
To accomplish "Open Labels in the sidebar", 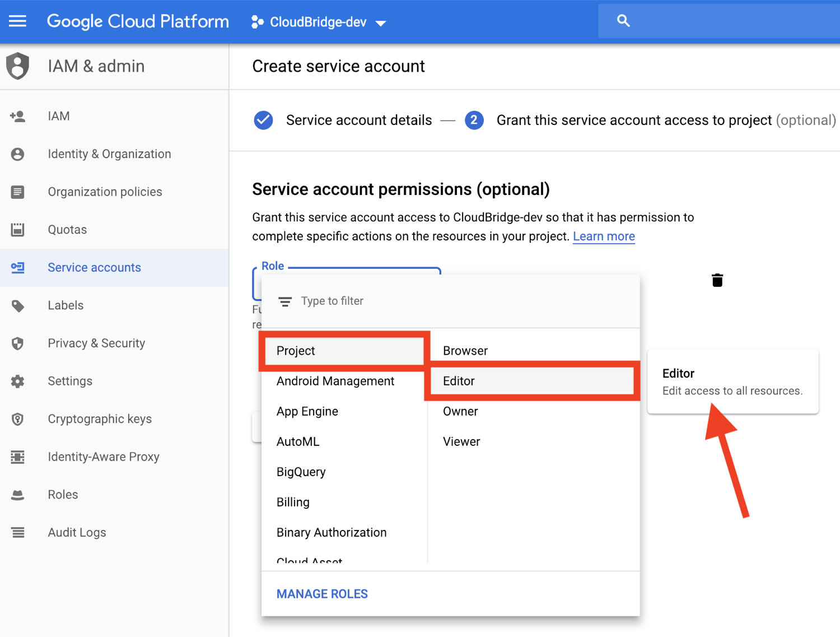I will [x=114, y=306].
